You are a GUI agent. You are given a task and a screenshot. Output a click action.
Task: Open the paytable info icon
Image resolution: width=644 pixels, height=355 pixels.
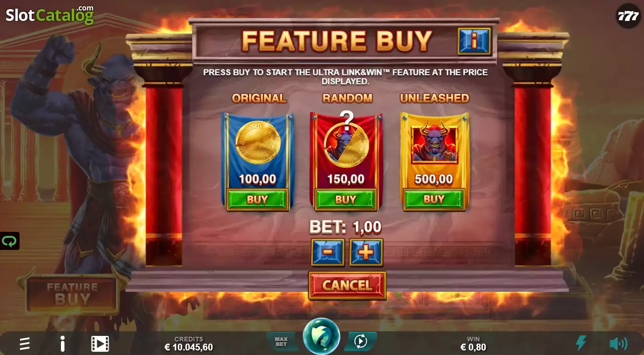pos(63,344)
